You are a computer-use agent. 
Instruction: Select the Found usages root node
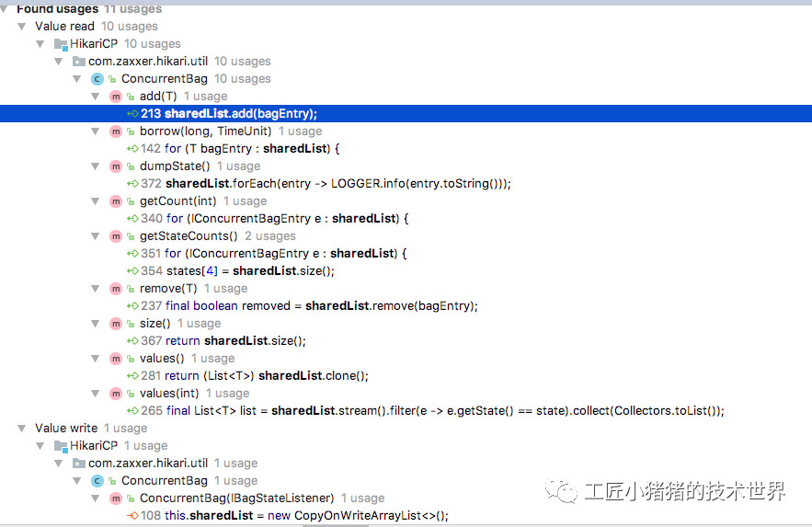[x=89, y=9]
